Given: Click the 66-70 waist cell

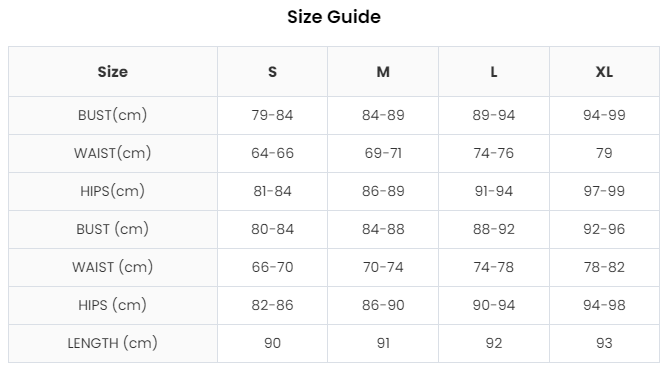Looking at the screenshot, I should (272, 267).
